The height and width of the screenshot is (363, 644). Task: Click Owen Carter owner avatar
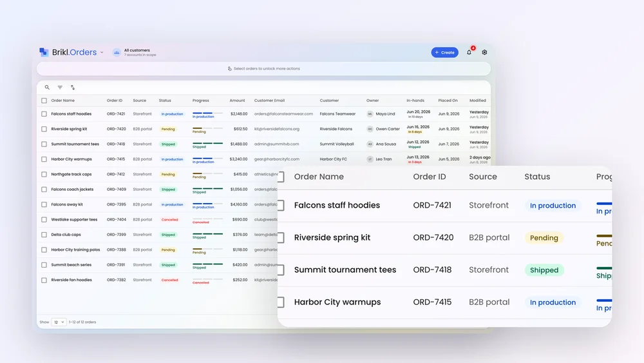(x=370, y=129)
